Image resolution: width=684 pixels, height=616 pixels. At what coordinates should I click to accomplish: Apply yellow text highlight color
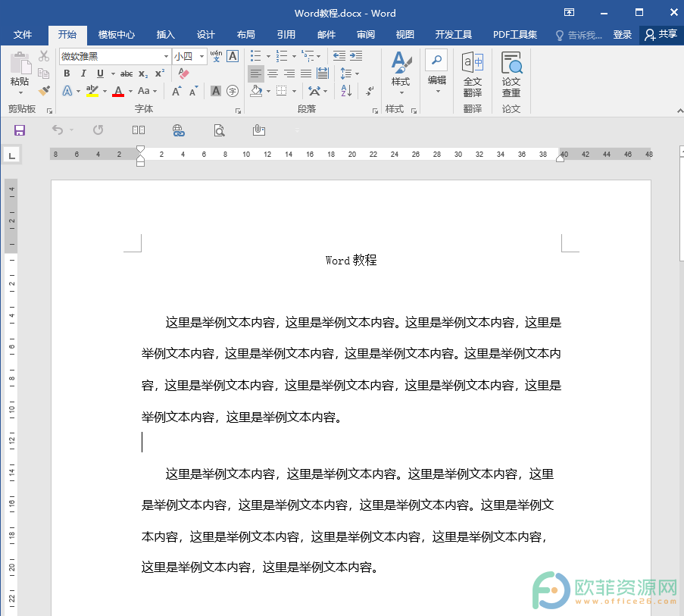[x=92, y=91]
